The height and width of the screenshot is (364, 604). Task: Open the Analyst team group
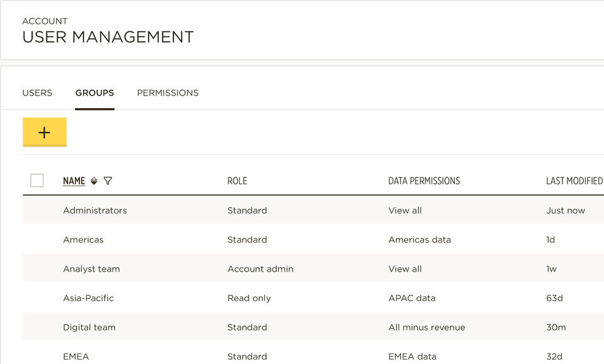click(x=91, y=269)
